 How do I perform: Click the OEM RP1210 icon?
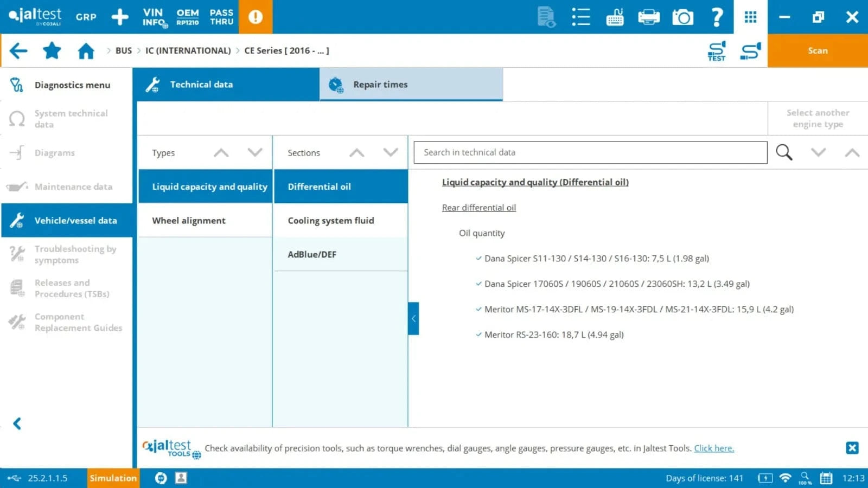188,17
